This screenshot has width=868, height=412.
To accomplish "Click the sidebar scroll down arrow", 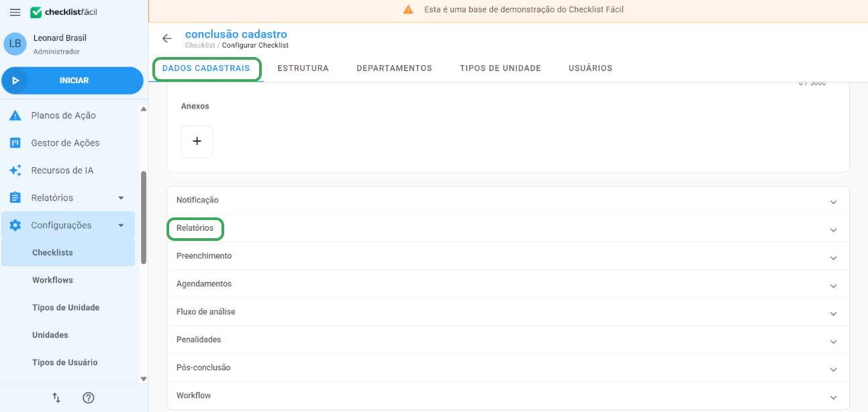I will click(144, 378).
